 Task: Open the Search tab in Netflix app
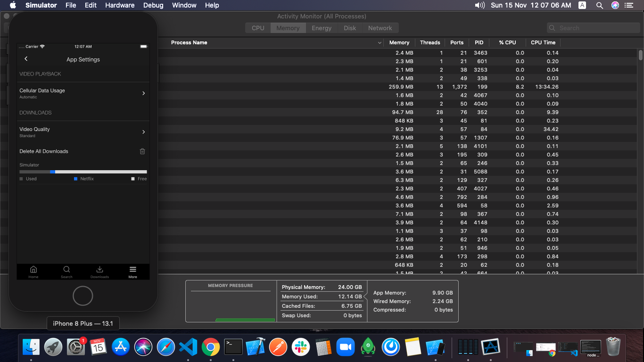click(66, 272)
